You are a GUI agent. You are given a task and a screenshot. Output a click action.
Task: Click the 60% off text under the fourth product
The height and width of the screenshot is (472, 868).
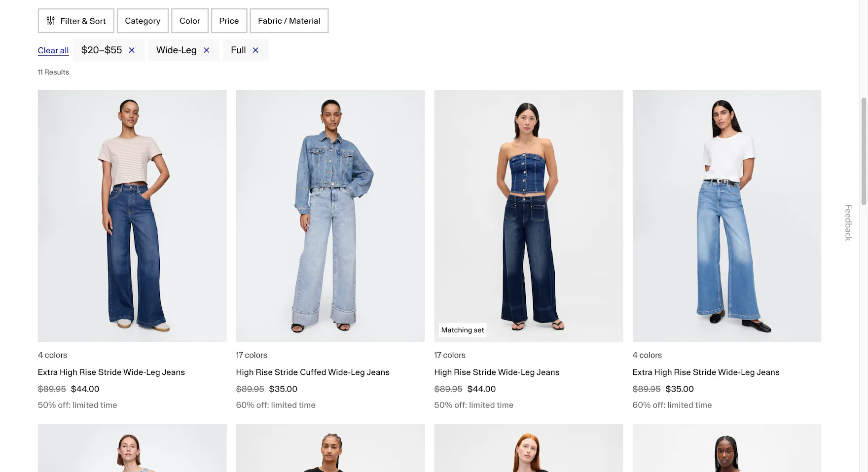tap(672, 405)
